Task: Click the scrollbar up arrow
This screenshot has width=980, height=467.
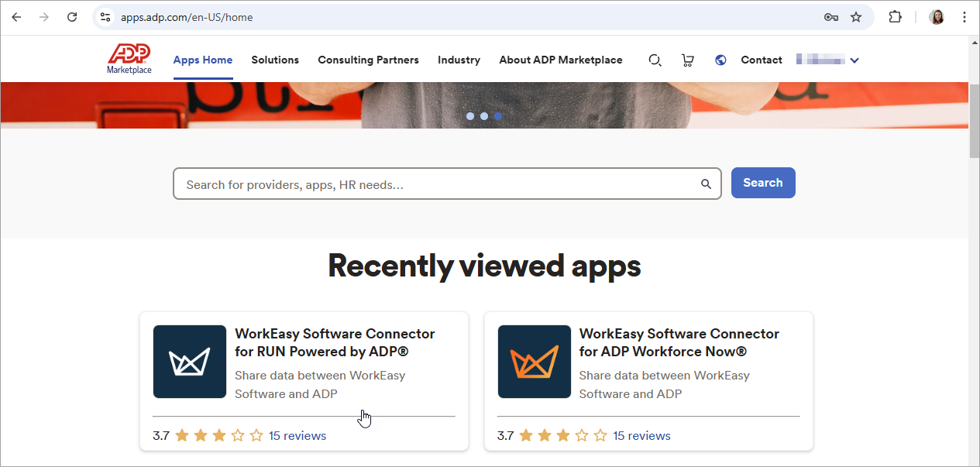Action: coord(974,42)
